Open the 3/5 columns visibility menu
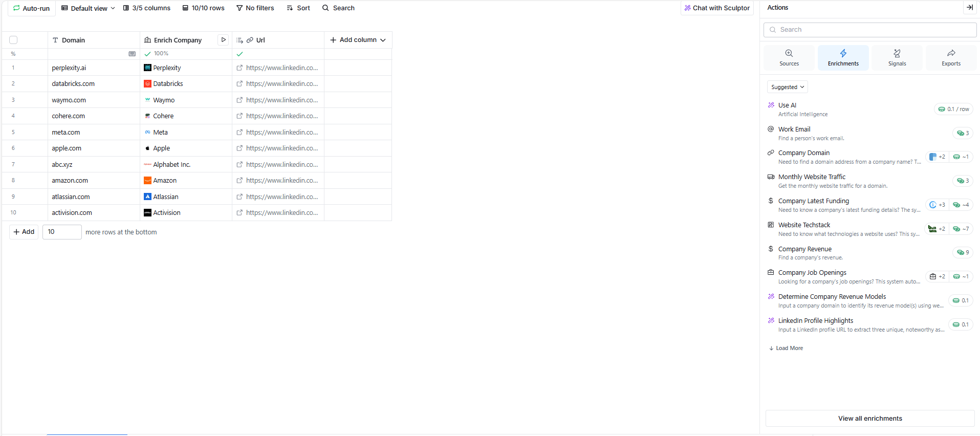This screenshot has width=980, height=436. (147, 8)
